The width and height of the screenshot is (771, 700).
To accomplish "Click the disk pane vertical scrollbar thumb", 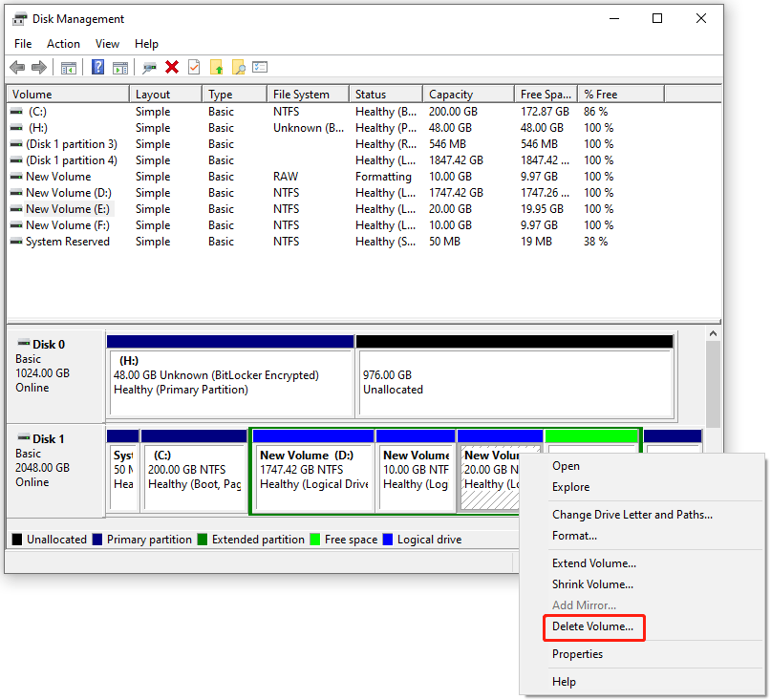I will coord(713,385).
